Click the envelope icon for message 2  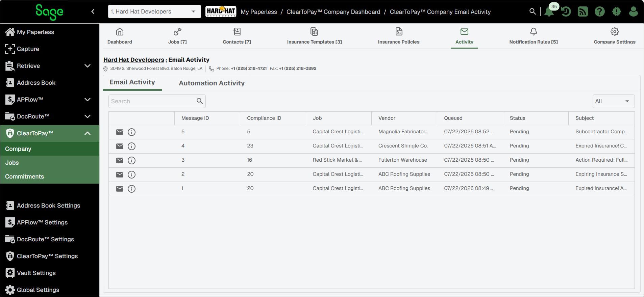pos(120,174)
